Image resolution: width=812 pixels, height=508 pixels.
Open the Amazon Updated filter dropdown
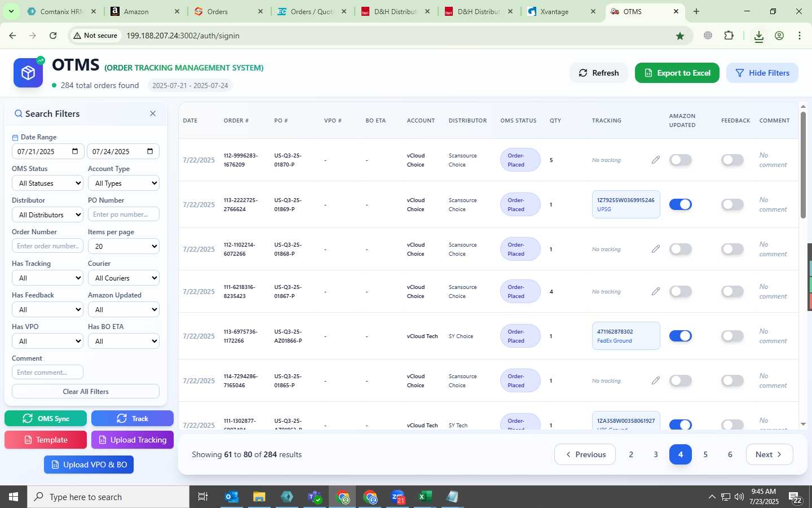tap(123, 310)
